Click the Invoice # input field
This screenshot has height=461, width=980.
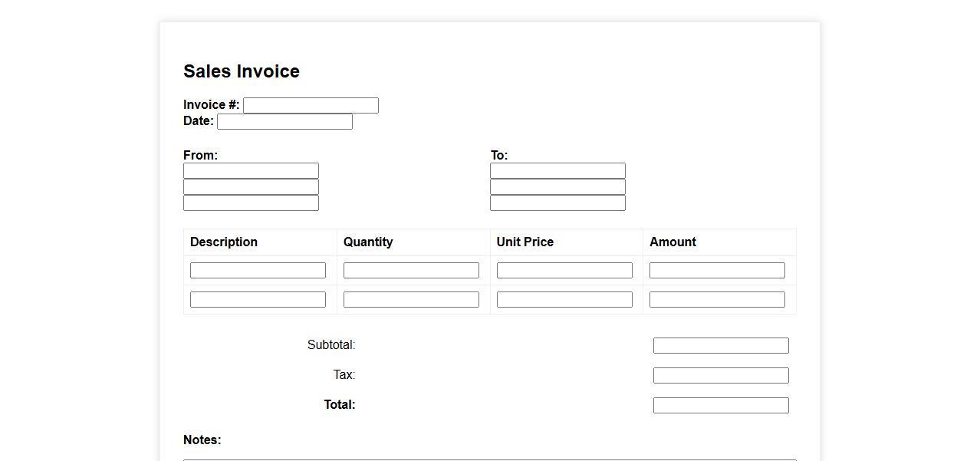pos(311,105)
